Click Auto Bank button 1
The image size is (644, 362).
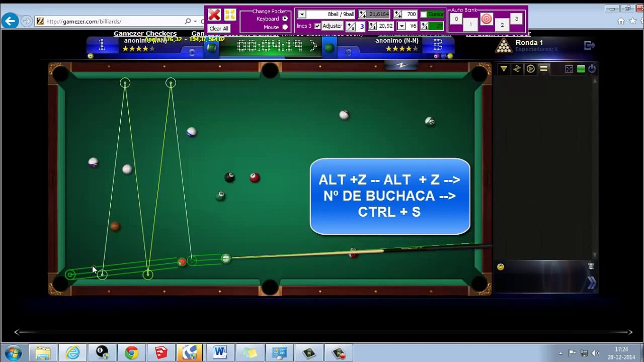click(x=471, y=24)
